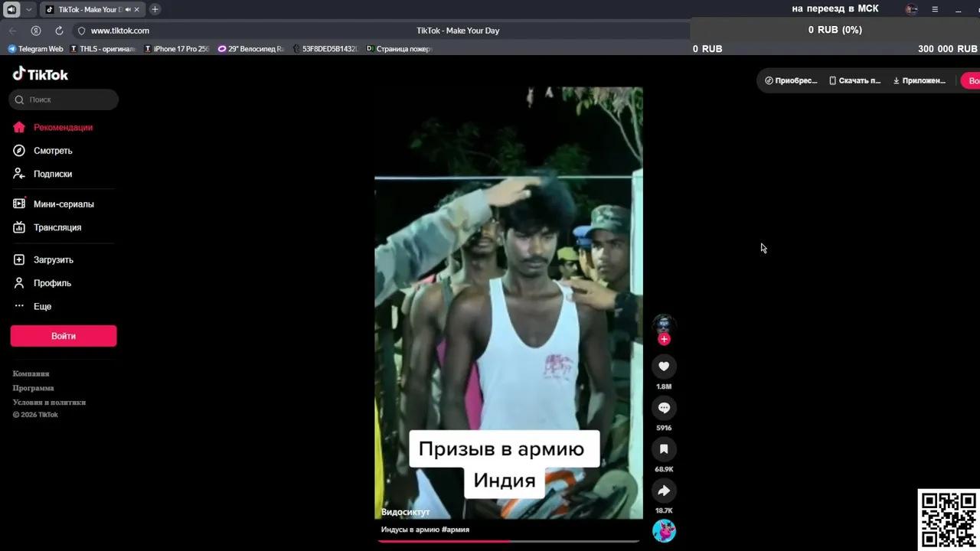Screen dimensions: 980x551
Task: Open the Программа footer link
Action: click(33, 388)
